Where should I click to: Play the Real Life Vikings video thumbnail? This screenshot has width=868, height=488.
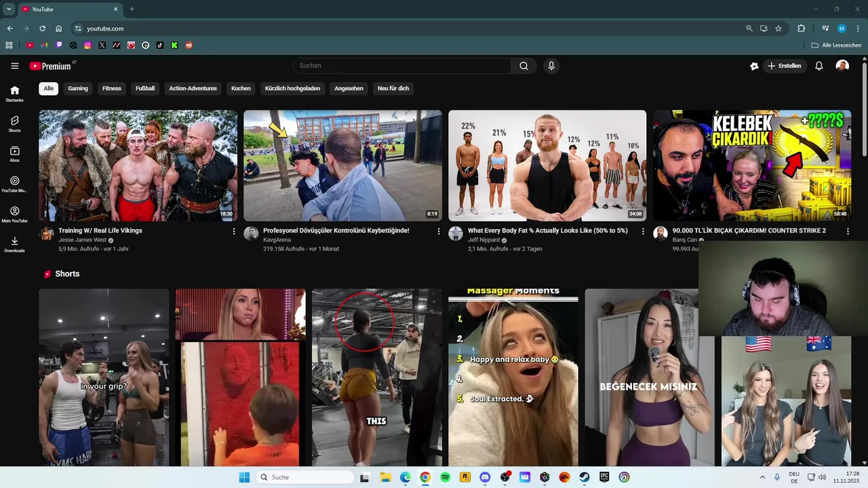pos(138,165)
